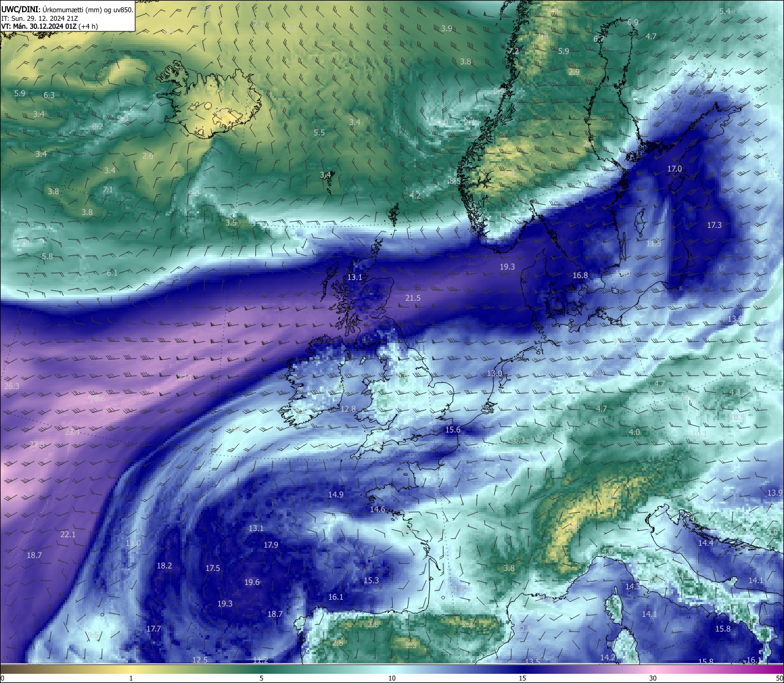Click the 12.8 value over the Irish Sea
Screen dimensions: 784x683
[348, 409]
